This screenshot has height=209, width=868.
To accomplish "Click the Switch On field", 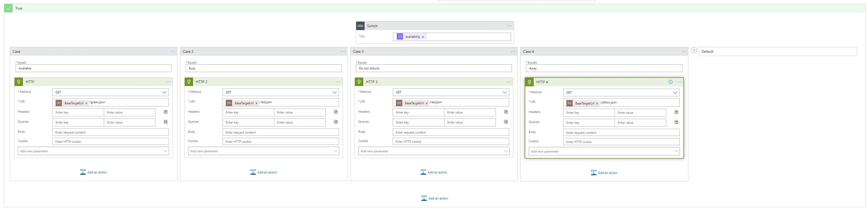I will [x=452, y=37].
